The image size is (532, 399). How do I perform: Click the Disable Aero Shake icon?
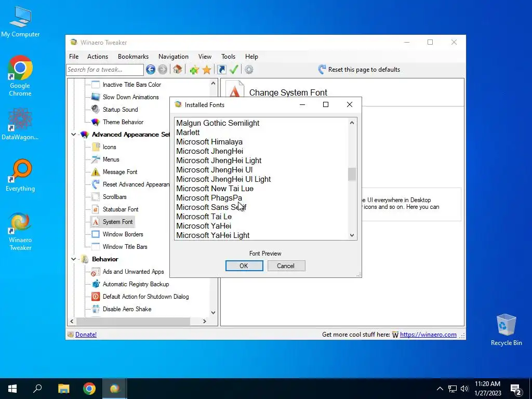pyautogui.click(x=96, y=309)
